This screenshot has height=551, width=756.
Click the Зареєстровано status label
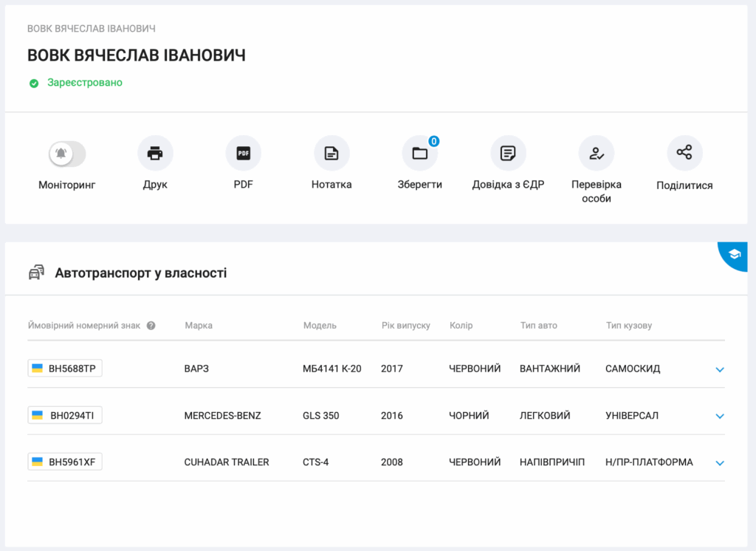coord(85,83)
